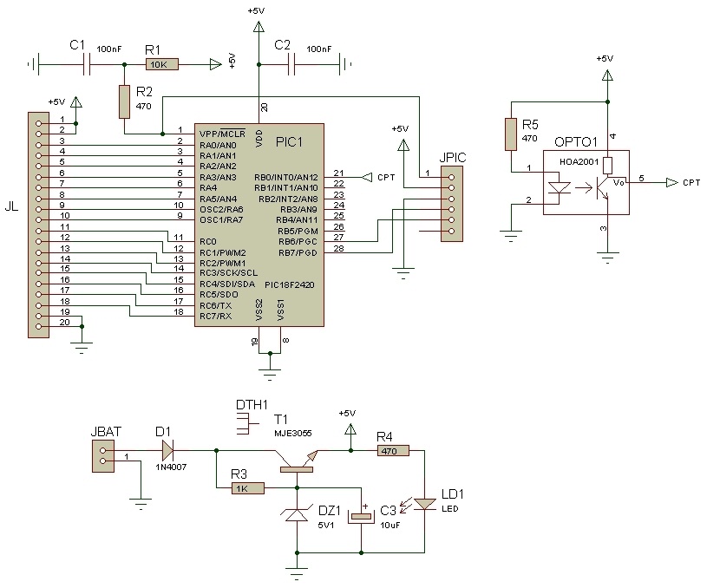The image size is (720, 588).
Task: Click the ground symbol below JBAT
Action: [141, 505]
